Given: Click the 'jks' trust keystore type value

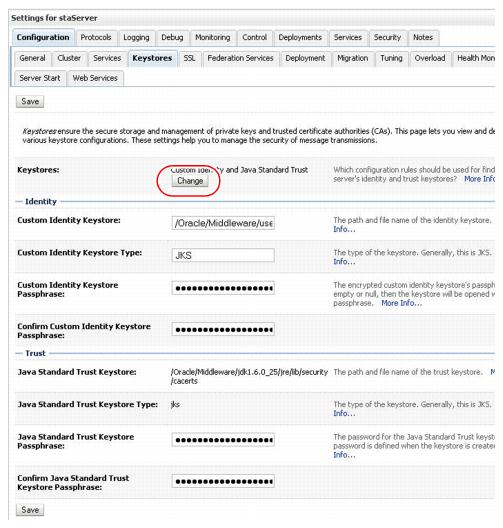Looking at the screenshot, I should click(x=175, y=405).
